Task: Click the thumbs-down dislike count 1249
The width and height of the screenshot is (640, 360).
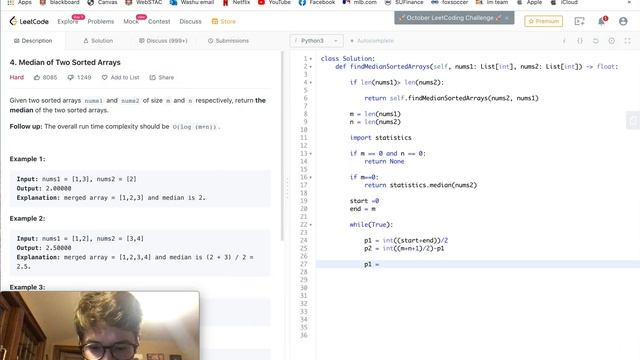Action: [x=79, y=77]
